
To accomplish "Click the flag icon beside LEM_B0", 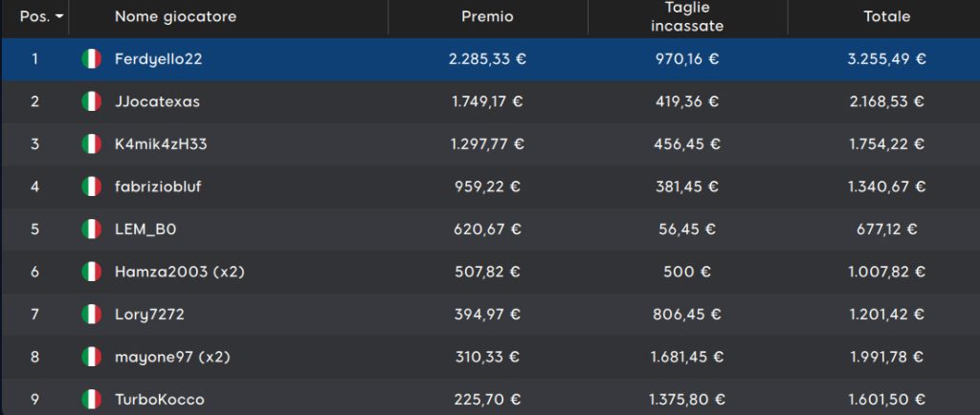I will 91,229.
